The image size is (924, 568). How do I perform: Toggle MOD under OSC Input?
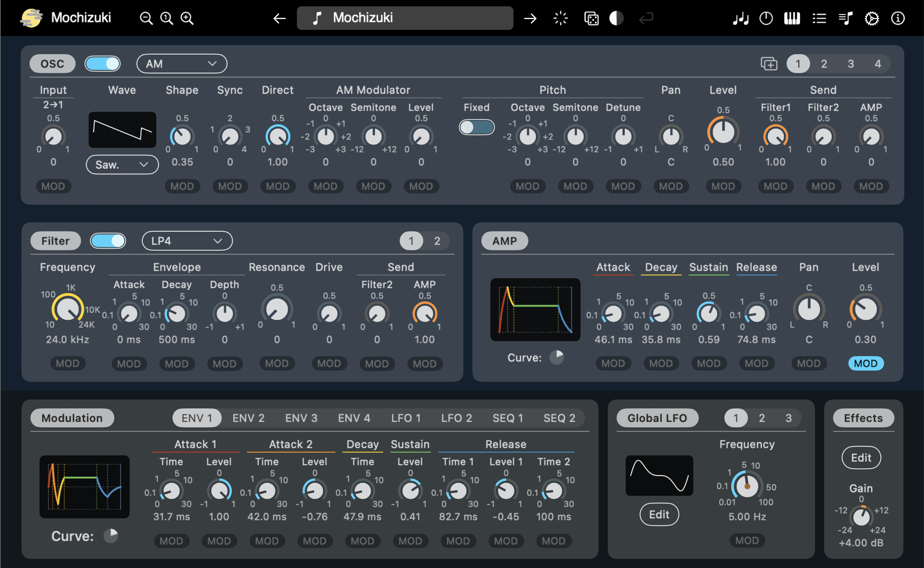point(53,186)
